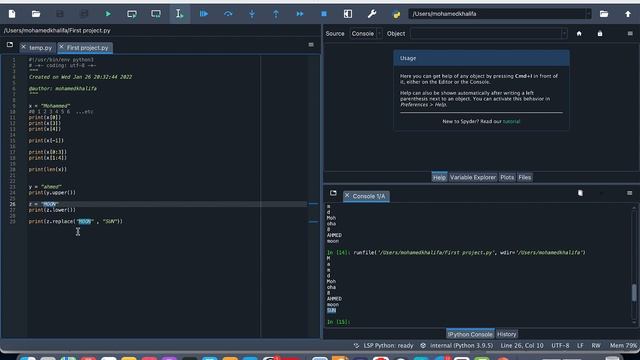Click LF line ending indicator
The width and height of the screenshot is (640, 360).
580,345
